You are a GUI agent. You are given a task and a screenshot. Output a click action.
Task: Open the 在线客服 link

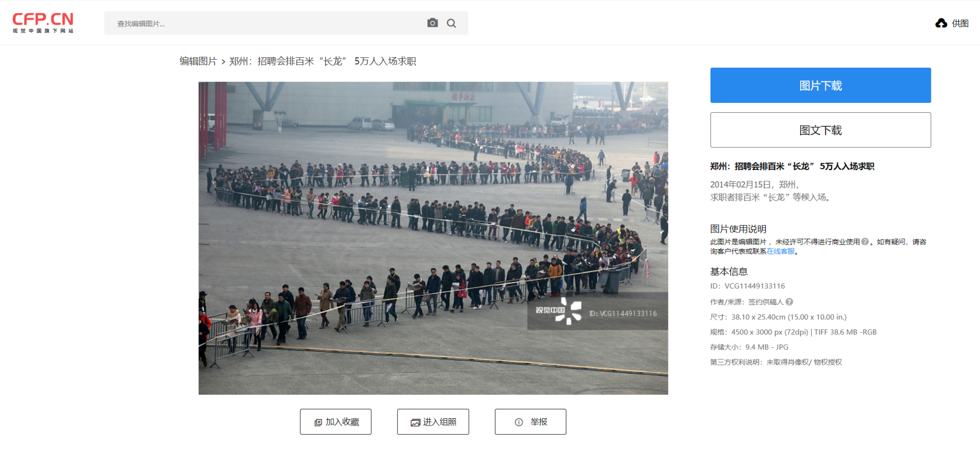point(781,252)
